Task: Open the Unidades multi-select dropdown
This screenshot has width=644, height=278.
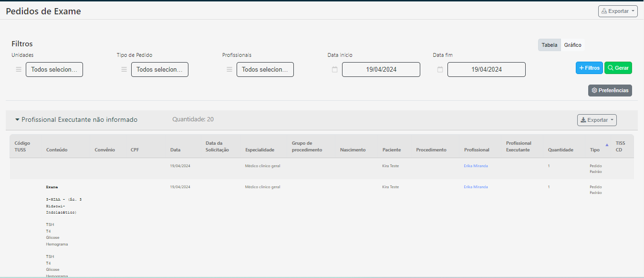Action: (x=54, y=69)
